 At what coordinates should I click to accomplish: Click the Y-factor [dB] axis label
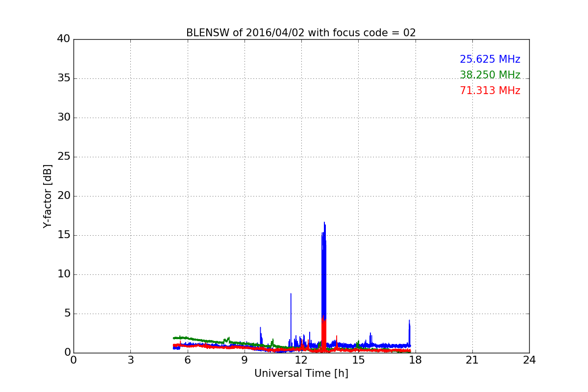click(48, 196)
